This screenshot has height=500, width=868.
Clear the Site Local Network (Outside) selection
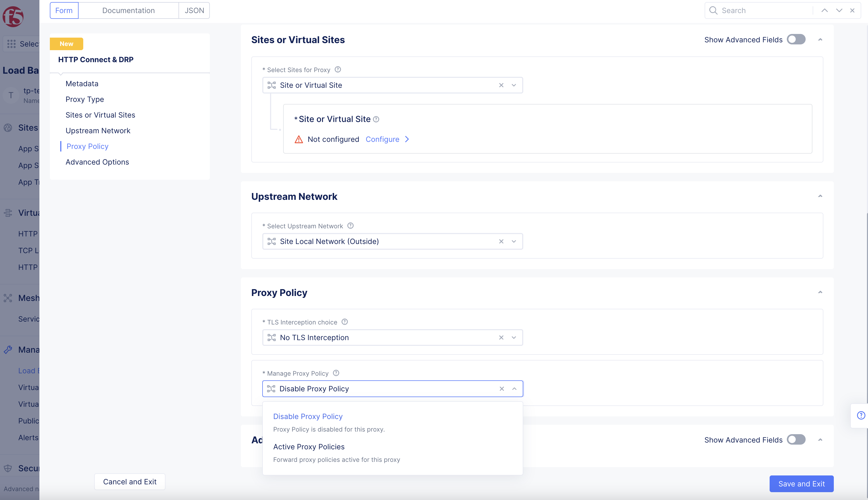501,241
